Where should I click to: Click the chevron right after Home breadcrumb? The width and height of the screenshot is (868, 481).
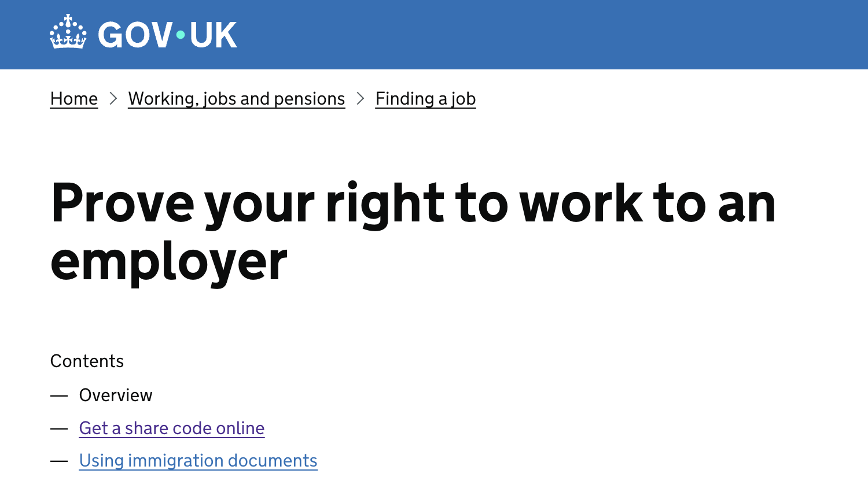click(x=113, y=99)
